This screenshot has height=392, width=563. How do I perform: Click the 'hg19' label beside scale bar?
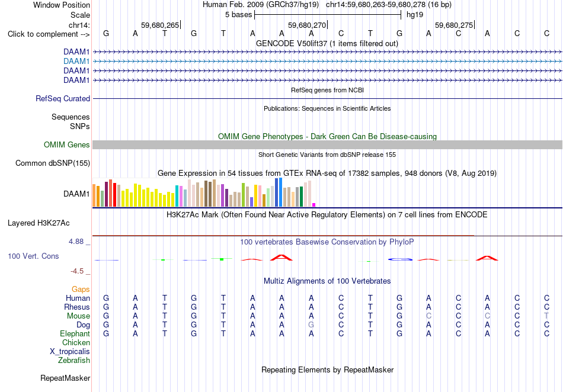[x=415, y=15]
